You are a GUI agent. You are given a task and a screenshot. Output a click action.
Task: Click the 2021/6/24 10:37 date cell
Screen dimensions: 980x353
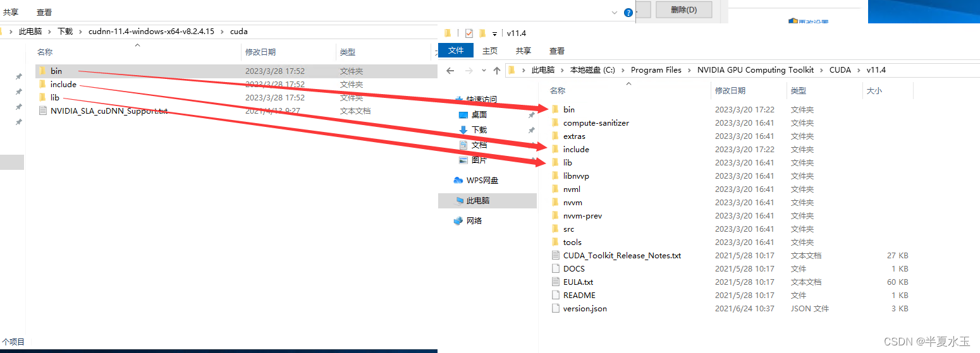pyautogui.click(x=745, y=308)
